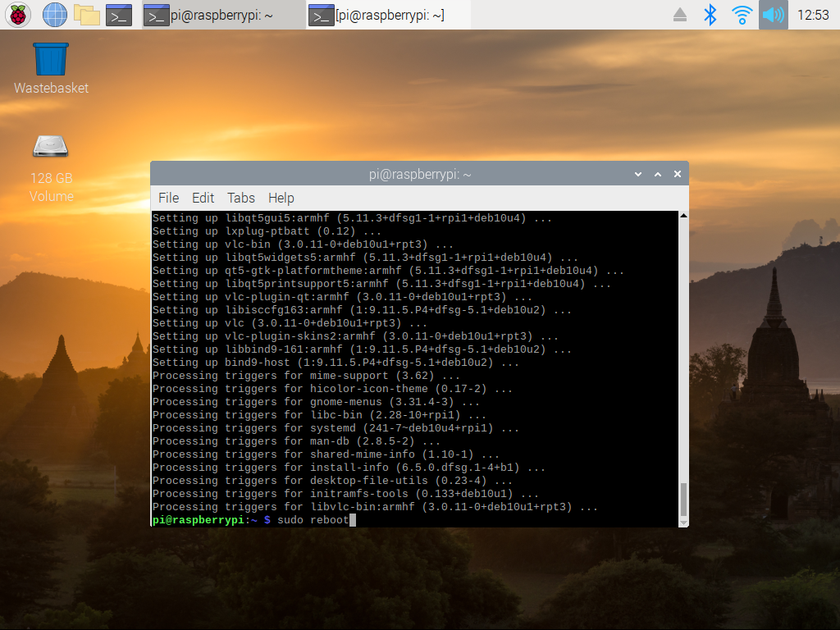The height and width of the screenshot is (630, 840).
Task: Open the terminal Help menu
Action: pos(281,199)
